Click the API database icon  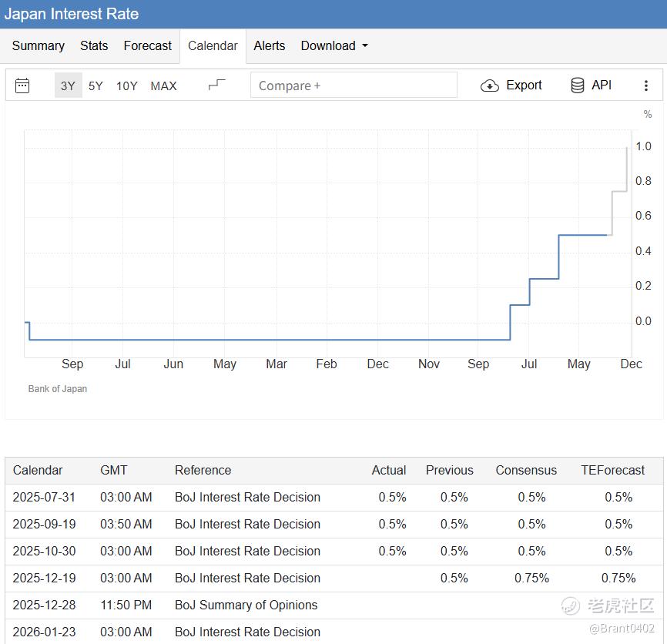(578, 86)
